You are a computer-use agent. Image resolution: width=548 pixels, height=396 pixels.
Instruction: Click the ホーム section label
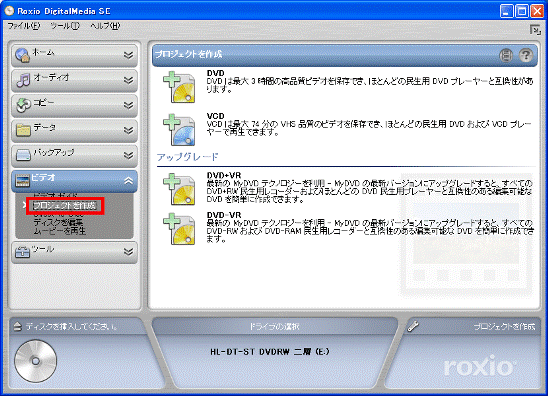pos(44,52)
